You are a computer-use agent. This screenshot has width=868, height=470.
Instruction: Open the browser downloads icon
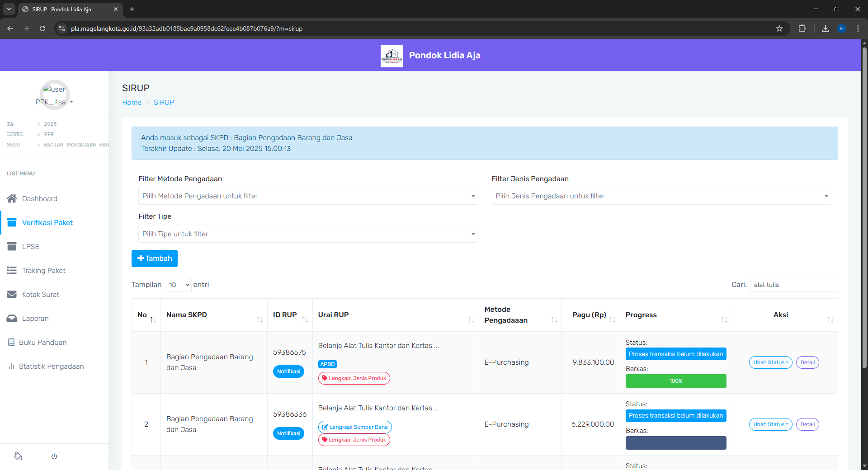826,28
